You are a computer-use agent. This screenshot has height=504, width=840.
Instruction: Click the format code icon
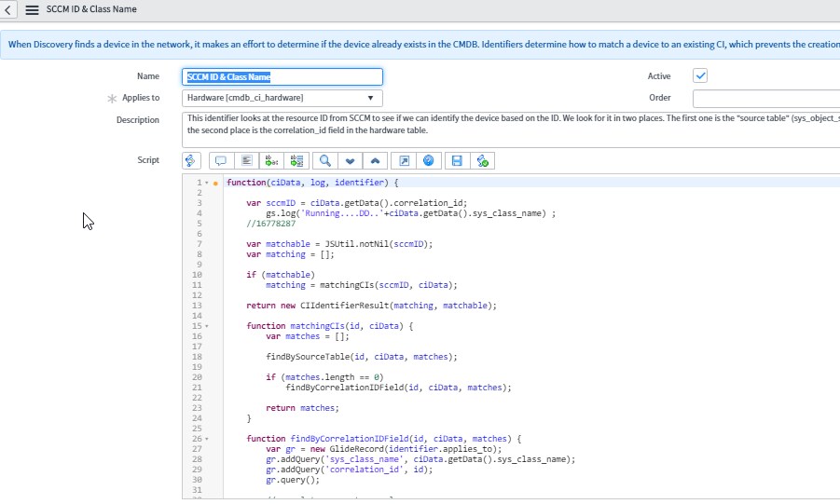[246, 160]
